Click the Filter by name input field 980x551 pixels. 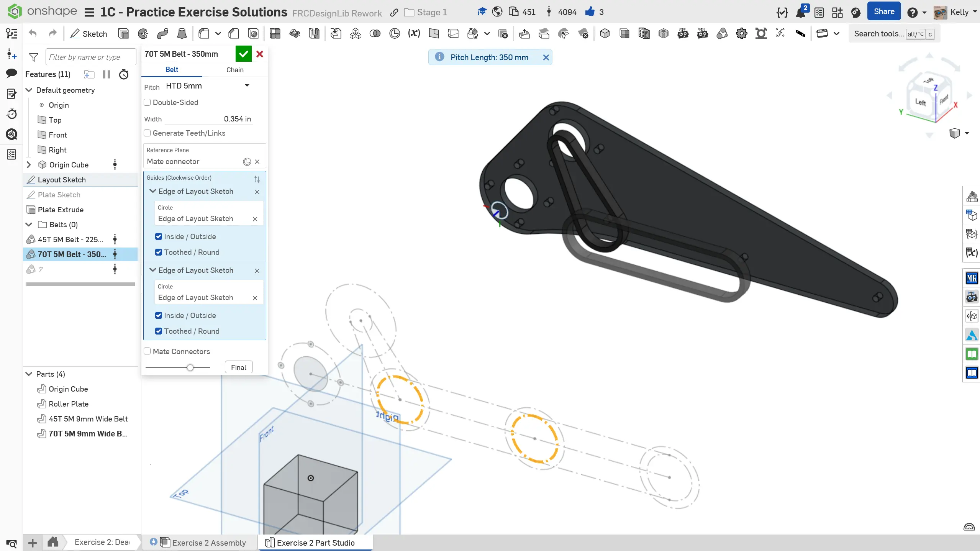[x=90, y=57]
